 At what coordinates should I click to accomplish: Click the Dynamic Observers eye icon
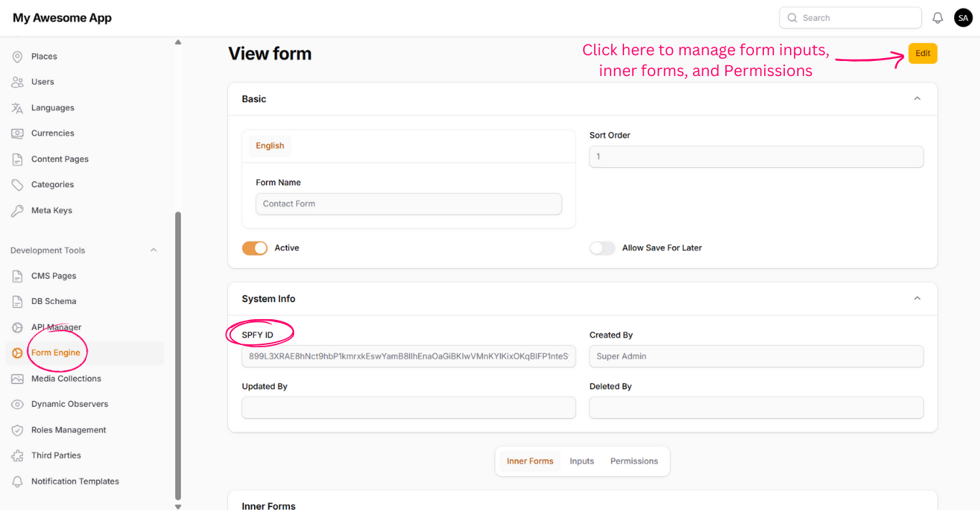coord(17,405)
